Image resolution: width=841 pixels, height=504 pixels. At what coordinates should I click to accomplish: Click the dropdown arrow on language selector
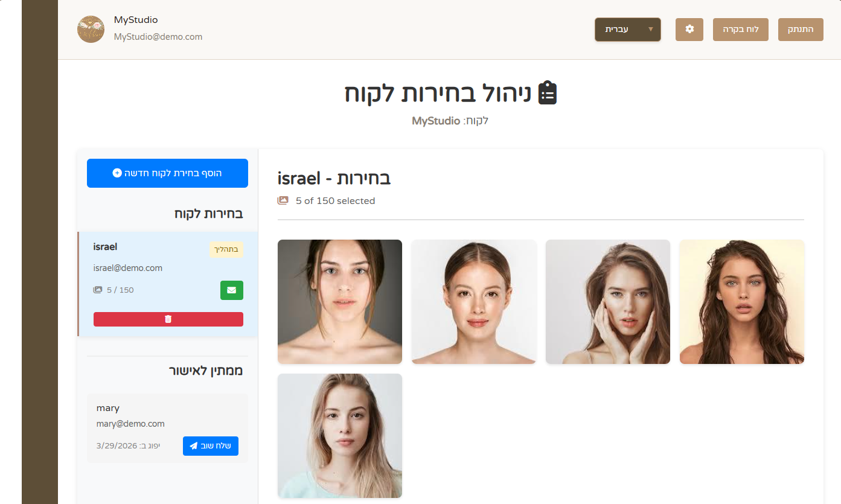(650, 29)
